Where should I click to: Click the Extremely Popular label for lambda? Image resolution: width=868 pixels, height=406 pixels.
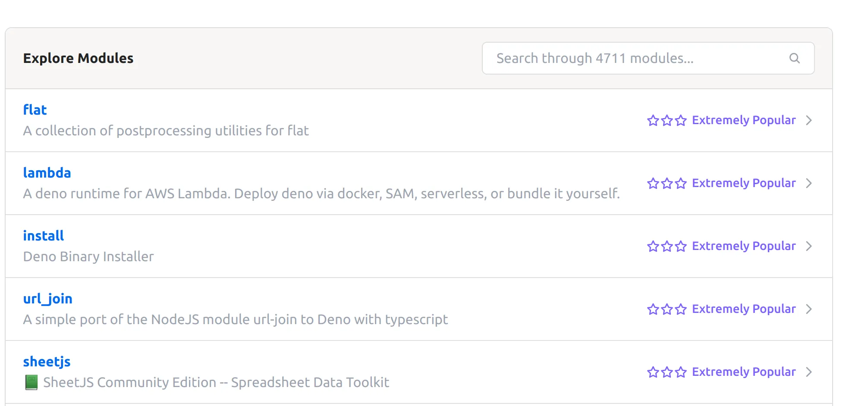pyautogui.click(x=744, y=183)
